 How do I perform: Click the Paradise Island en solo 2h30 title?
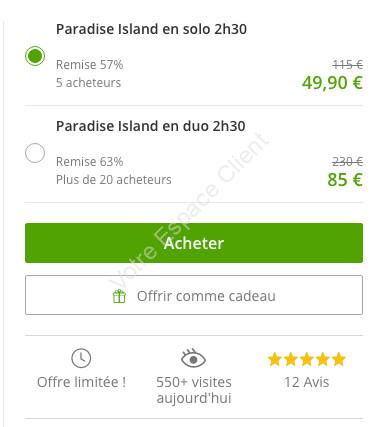pyautogui.click(x=151, y=29)
